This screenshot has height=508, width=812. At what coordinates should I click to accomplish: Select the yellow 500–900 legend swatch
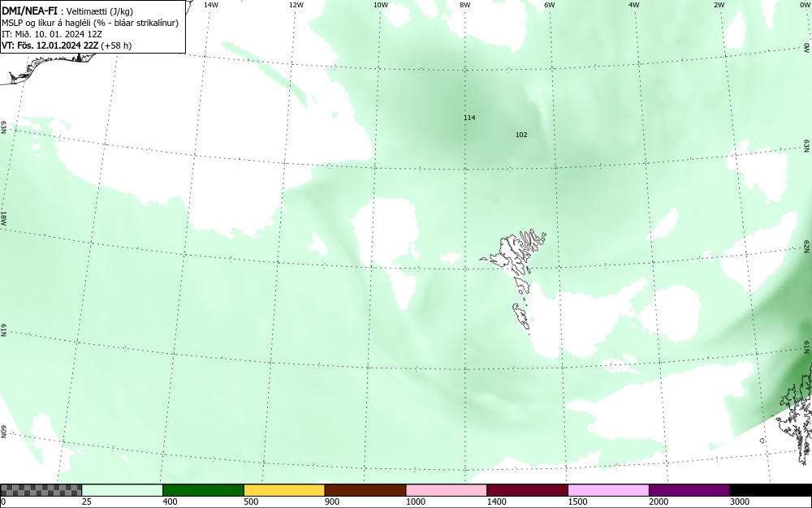(x=284, y=490)
